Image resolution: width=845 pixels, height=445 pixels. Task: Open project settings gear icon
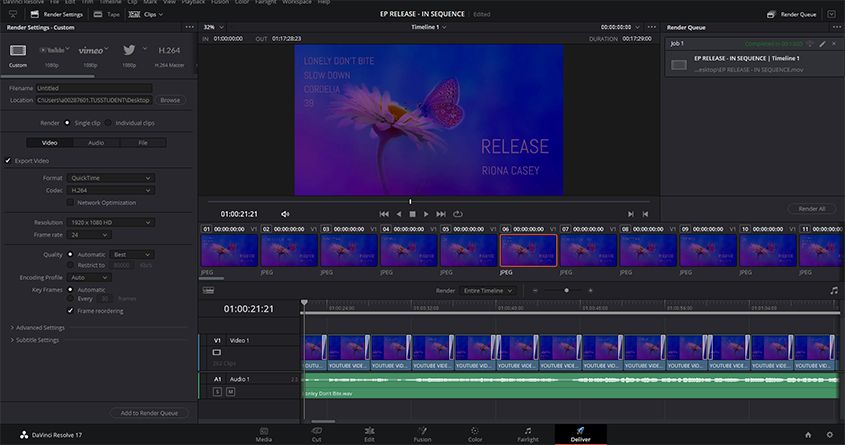tap(829, 434)
